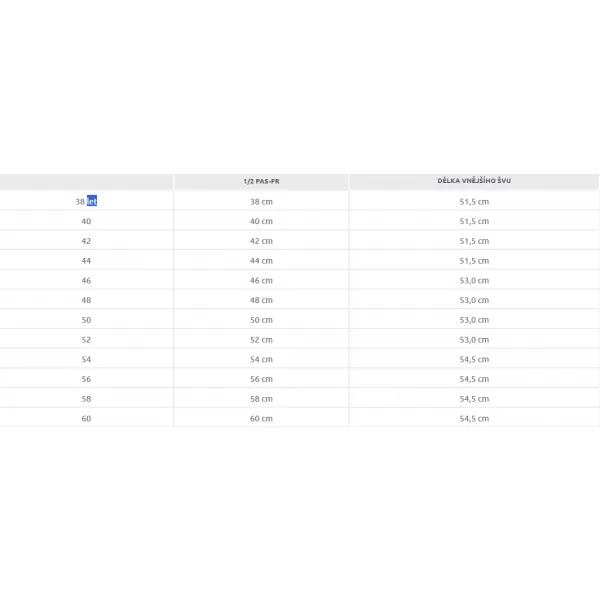Click the size 44 cell
Viewport: 600px width, 600px height.
point(86,261)
